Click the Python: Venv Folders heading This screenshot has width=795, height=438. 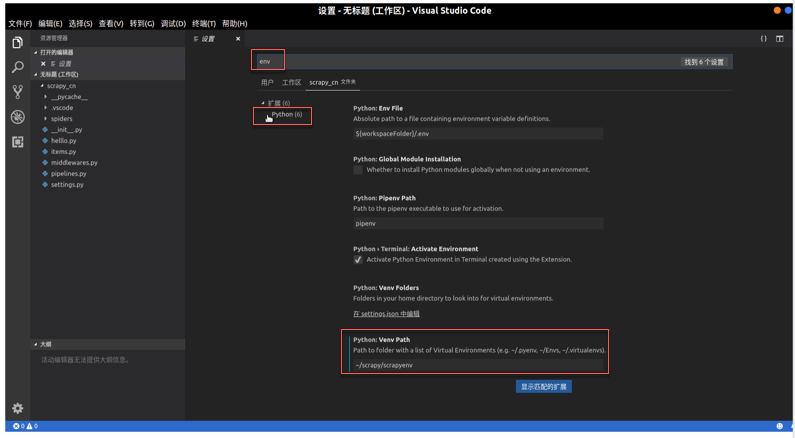[386, 287]
